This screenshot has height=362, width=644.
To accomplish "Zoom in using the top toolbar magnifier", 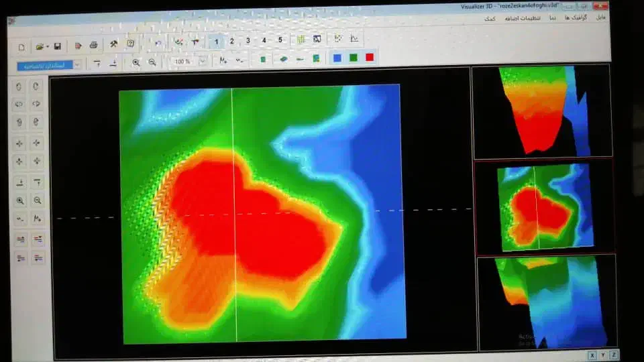I will click(x=136, y=62).
